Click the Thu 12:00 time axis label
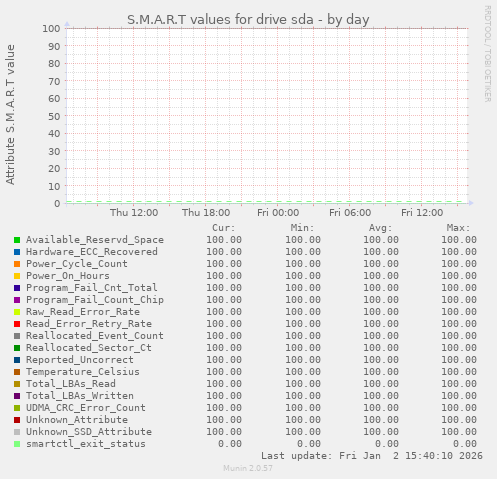Image resolution: width=497 pixels, height=479 pixels. click(x=134, y=213)
